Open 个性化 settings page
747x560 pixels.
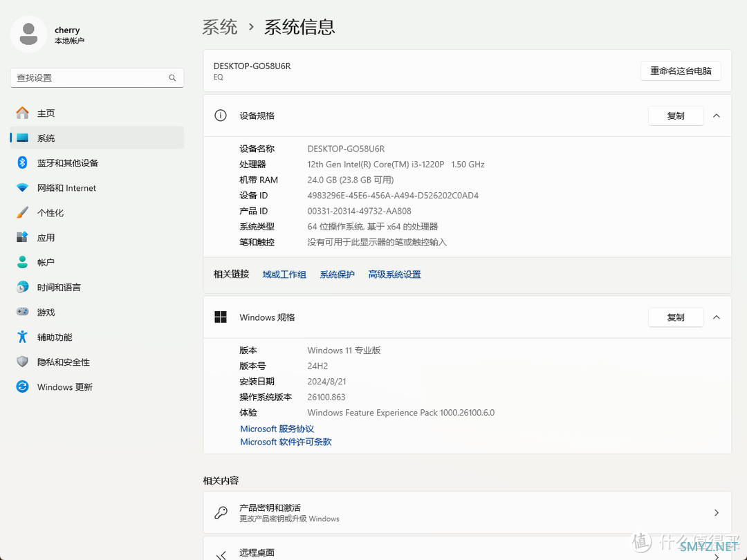97,212
